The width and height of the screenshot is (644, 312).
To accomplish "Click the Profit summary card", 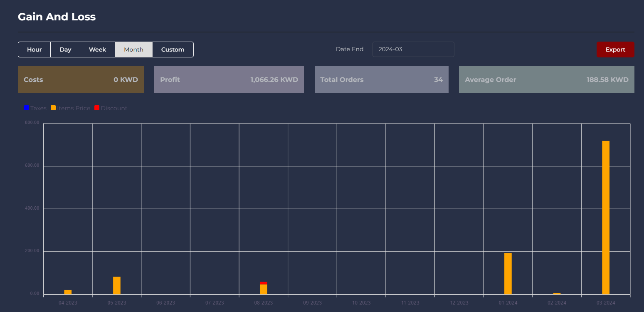I will (x=229, y=79).
